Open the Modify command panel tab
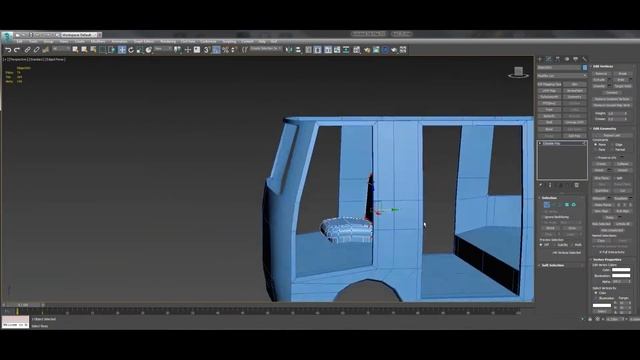Screen dimensions: 640x360 [x=549, y=59]
